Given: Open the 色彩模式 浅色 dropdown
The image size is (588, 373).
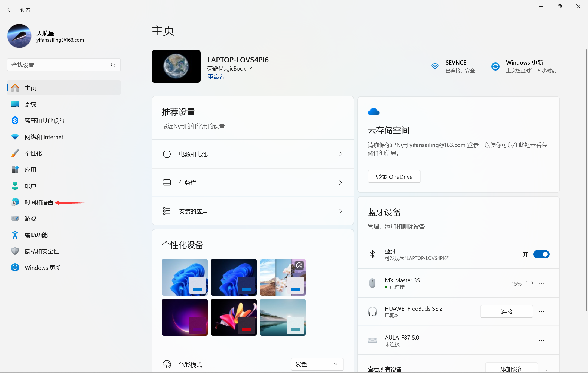Looking at the screenshot, I should coord(317,364).
